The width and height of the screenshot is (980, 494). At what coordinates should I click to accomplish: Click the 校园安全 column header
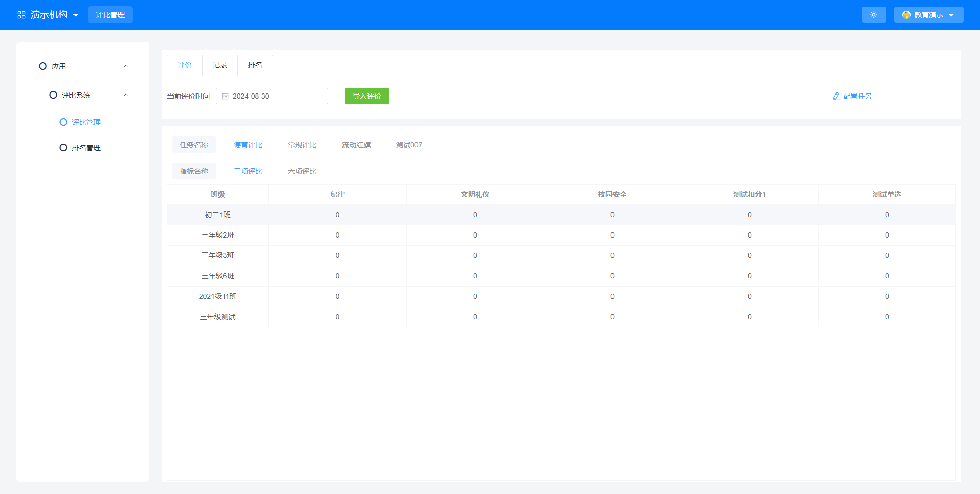(612, 194)
